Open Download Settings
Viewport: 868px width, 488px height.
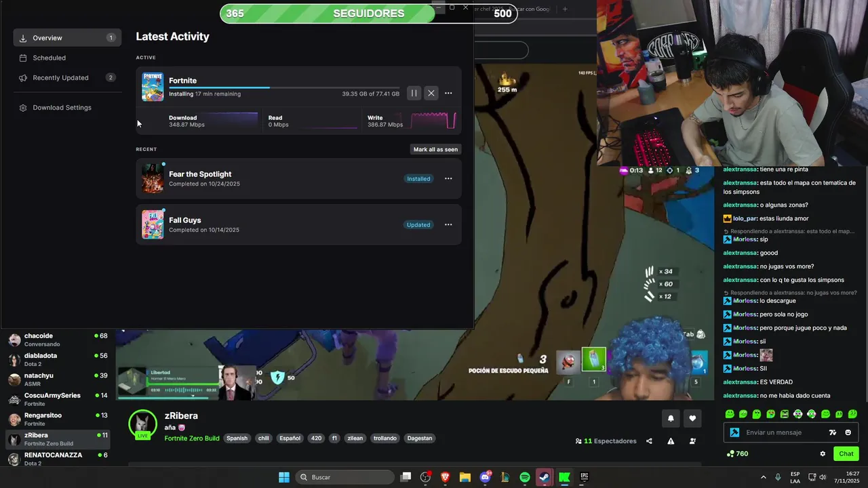click(x=67, y=108)
